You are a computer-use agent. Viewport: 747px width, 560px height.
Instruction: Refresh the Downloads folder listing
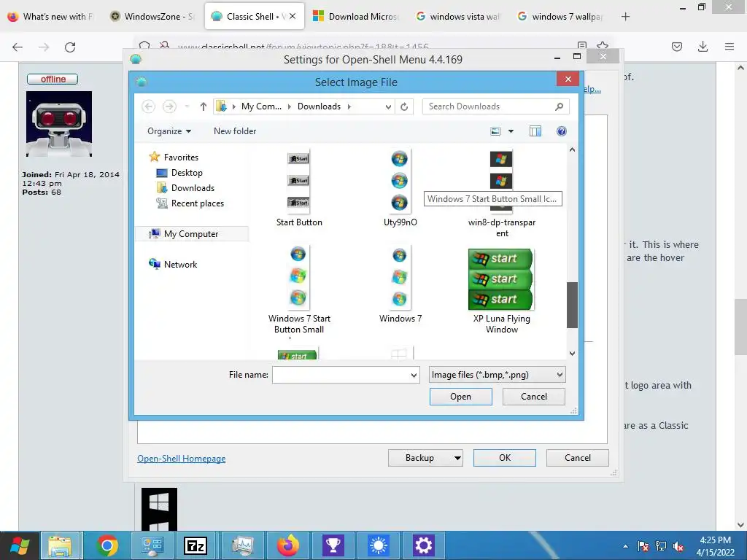click(404, 106)
